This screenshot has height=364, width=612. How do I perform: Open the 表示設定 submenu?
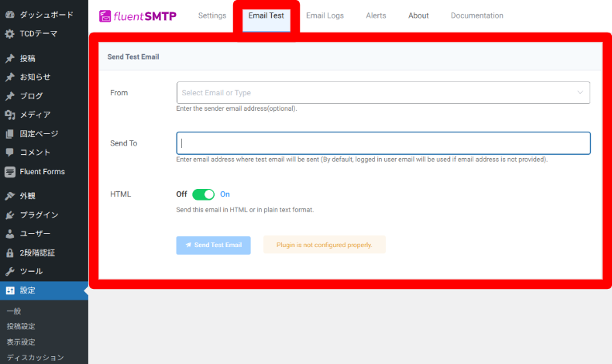[21, 342]
